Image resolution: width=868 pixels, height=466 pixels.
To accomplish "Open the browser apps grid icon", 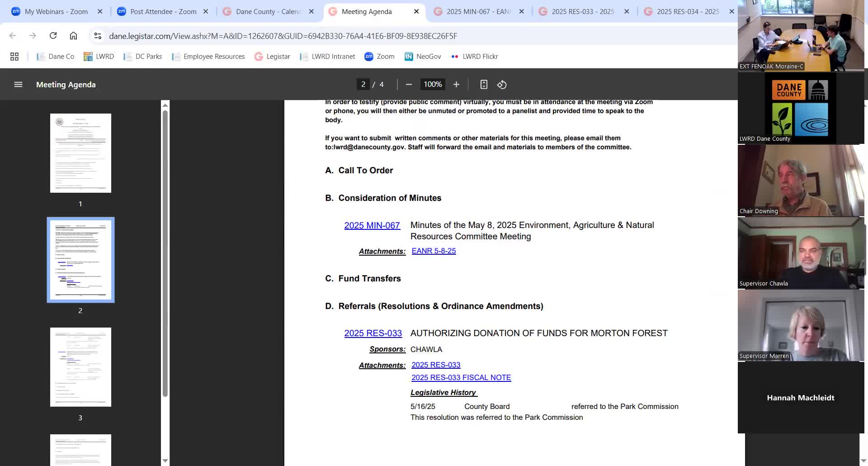I will pos(14,57).
